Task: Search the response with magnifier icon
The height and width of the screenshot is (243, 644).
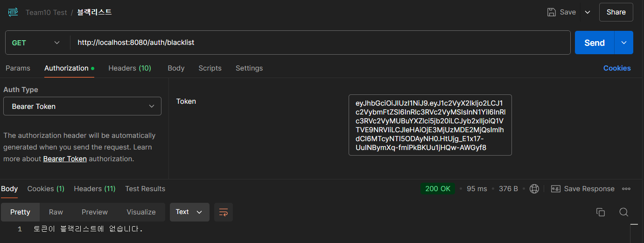Action: 623,212
